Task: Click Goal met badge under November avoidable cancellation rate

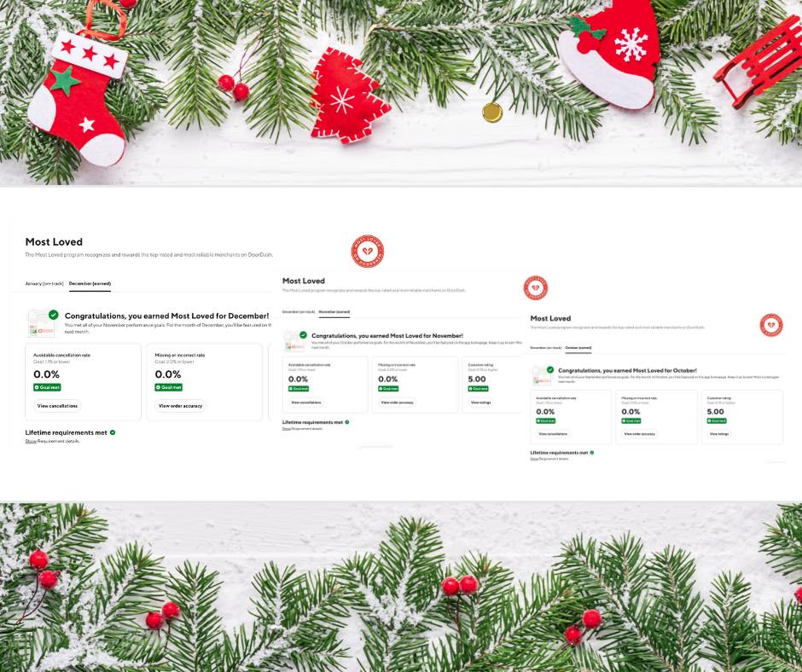Action: pos(299,389)
